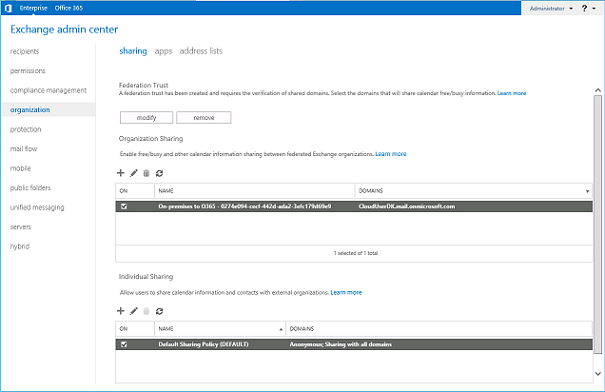This screenshot has width=605, height=392.
Task: Select the On-premises to O365 row name
Action: coord(245,206)
